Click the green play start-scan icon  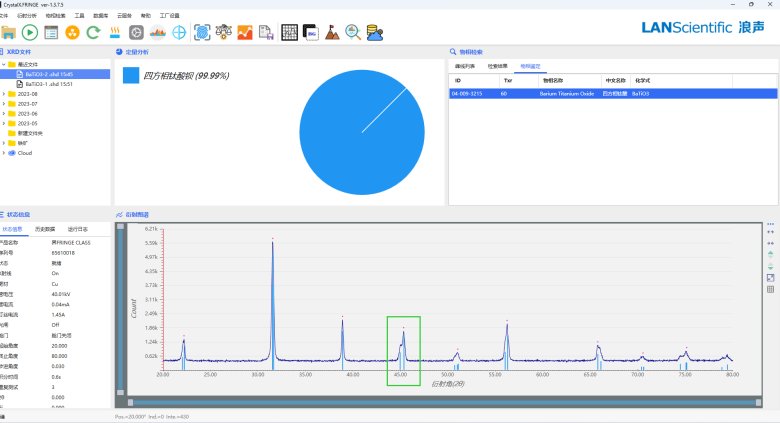coord(30,32)
